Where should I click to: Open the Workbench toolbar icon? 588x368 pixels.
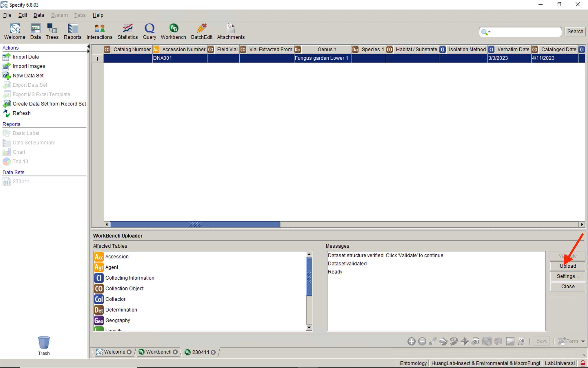pyautogui.click(x=173, y=31)
